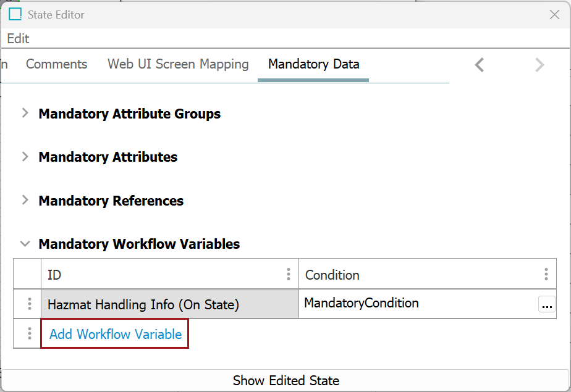Open the Condition column options menu
The image size is (571, 392).
pos(546,275)
